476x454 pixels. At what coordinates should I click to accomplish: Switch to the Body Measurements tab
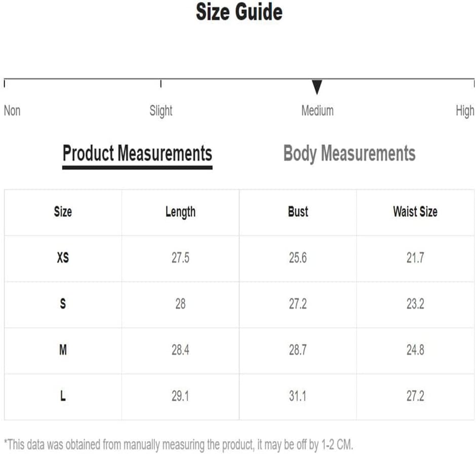tap(349, 153)
